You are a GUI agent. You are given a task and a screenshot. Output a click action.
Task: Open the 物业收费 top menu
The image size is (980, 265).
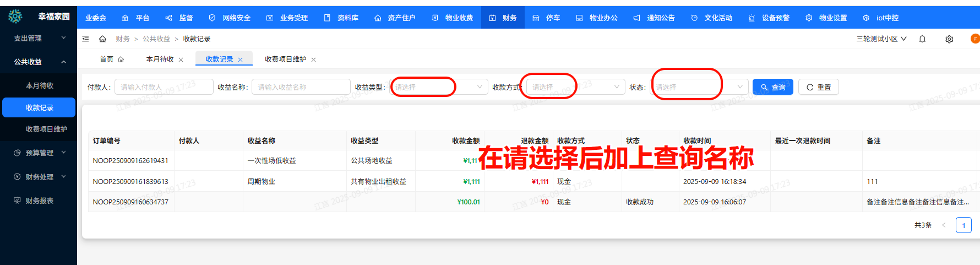coord(453,18)
